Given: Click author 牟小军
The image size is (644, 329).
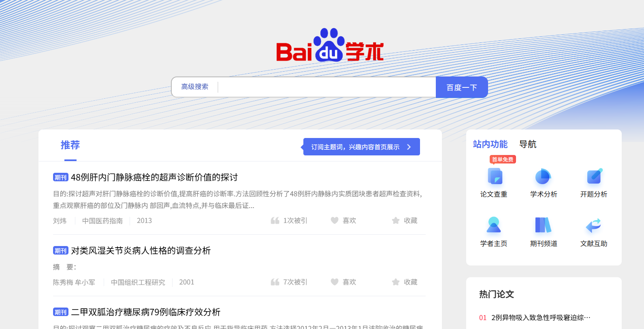Looking at the screenshot, I should click(x=85, y=282).
